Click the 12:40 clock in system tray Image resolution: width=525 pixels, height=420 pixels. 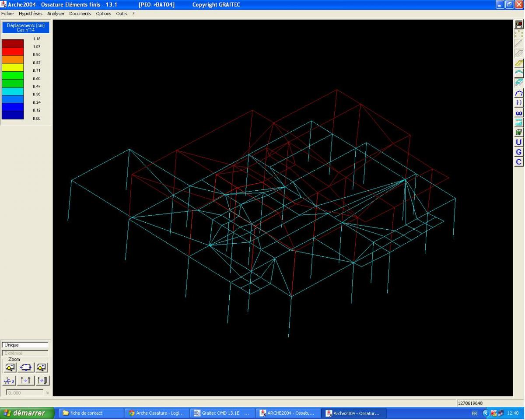click(513, 413)
